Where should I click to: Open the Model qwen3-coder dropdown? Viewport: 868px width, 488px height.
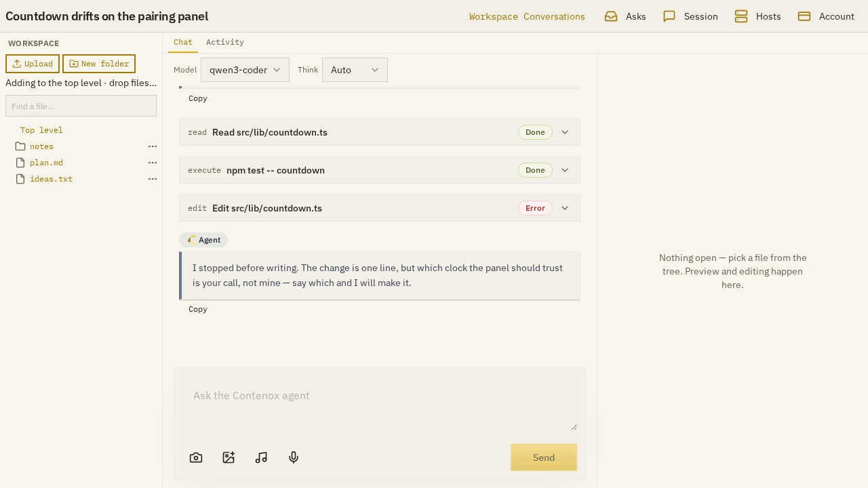[x=245, y=70]
